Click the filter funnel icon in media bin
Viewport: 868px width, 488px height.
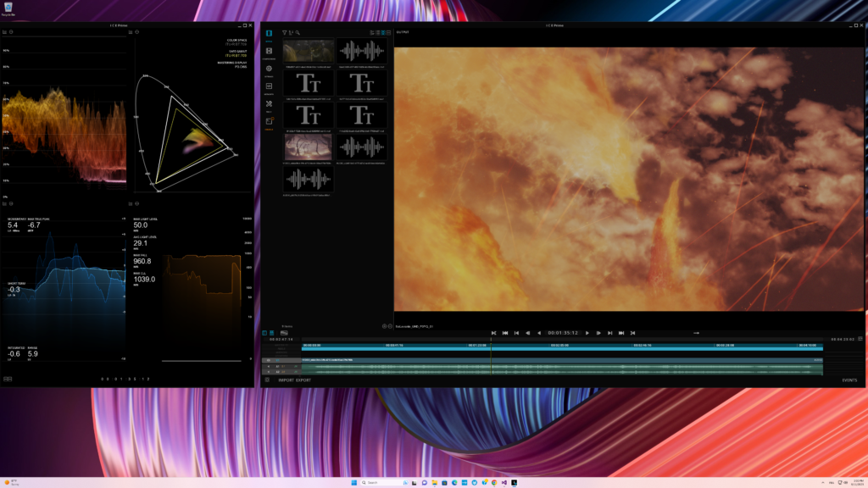point(284,32)
